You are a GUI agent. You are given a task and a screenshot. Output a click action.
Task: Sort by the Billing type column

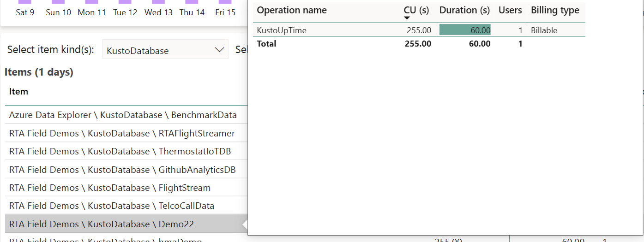pyautogui.click(x=555, y=10)
